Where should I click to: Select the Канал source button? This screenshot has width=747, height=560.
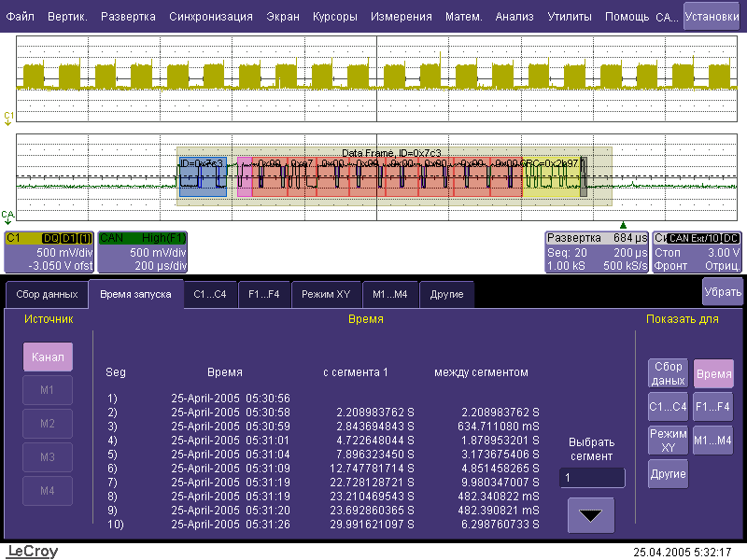tap(48, 356)
